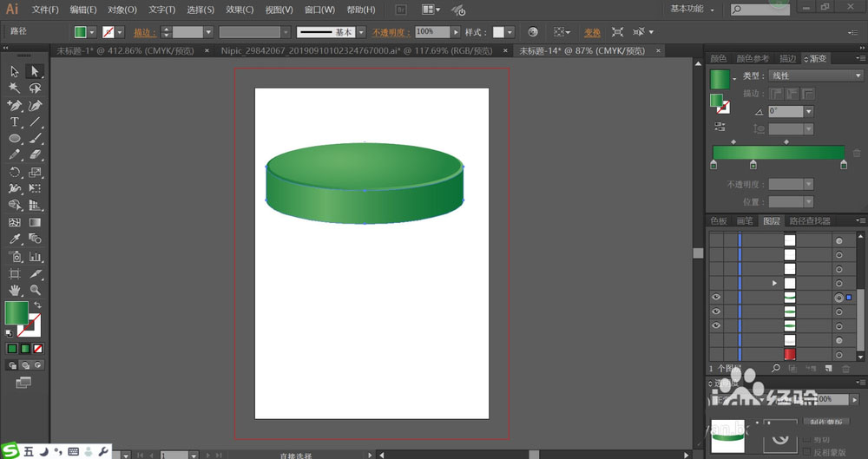The width and height of the screenshot is (868, 459).
Task: Open the 样式 graphic style dropdown
Action: click(x=510, y=32)
